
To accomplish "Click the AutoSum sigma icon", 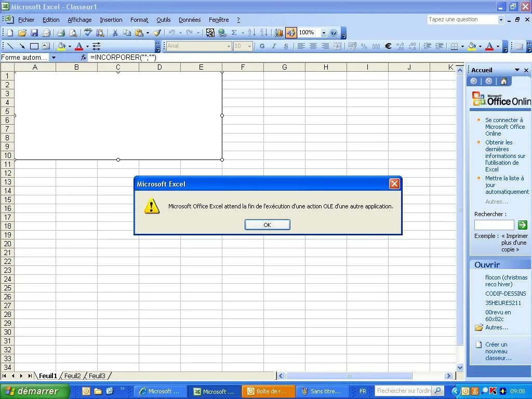I will (234, 33).
